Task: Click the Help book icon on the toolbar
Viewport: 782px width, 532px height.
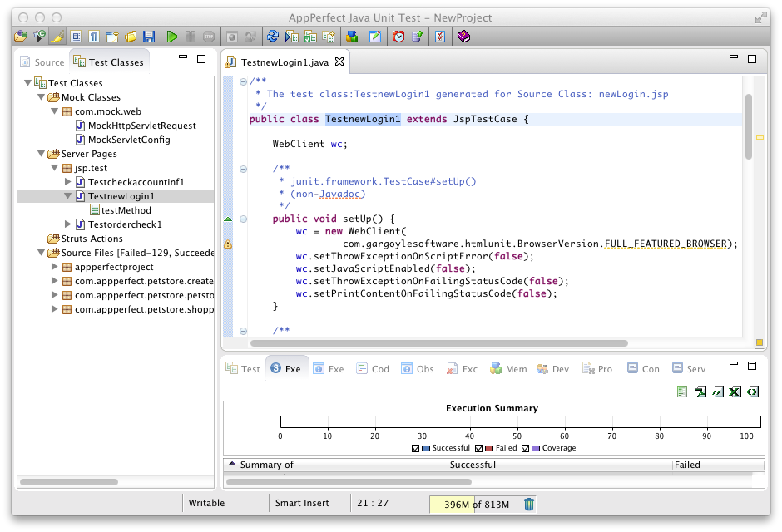Action: tap(463, 36)
